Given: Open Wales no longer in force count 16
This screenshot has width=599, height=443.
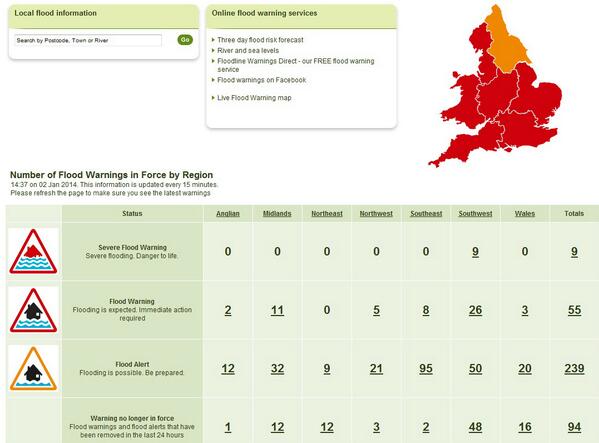Looking at the screenshot, I should [x=525, y=427].
